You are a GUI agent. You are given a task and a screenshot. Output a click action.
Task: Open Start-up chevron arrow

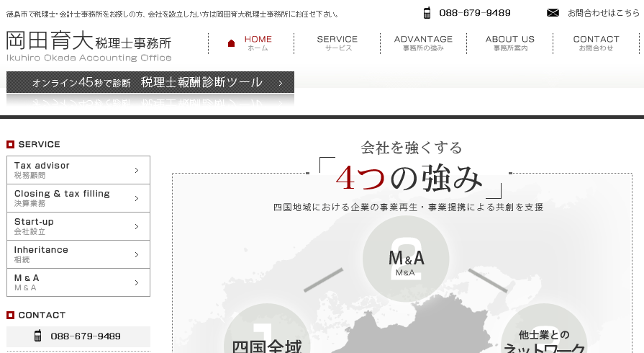(137, 226)
